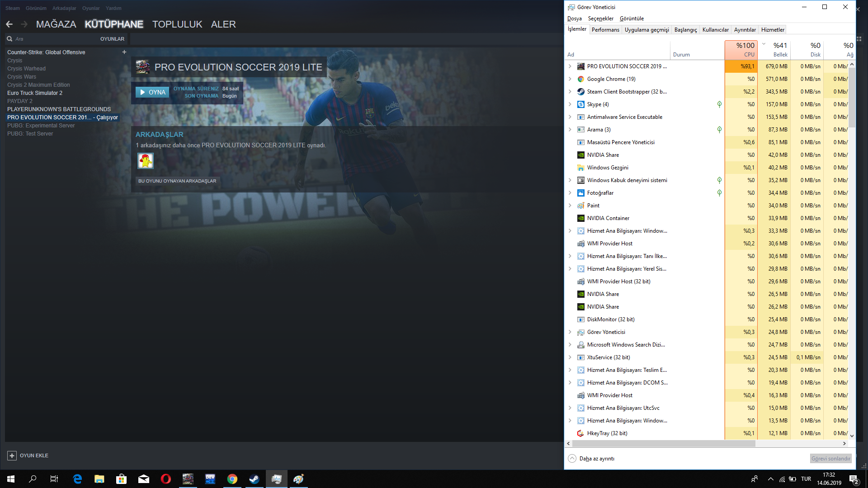Expand the Steam Client Bootstrapper process group
Viewport: 868px width, 488px height.
click(570, 92)
